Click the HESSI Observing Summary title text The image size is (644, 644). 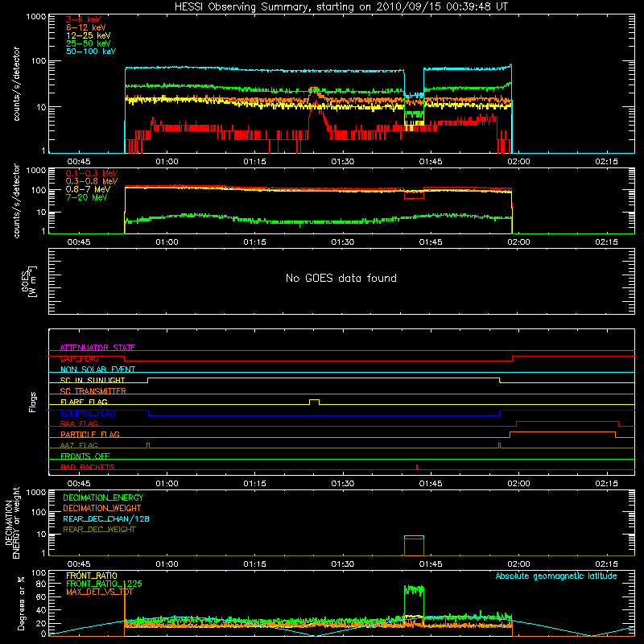coord(341,7)
